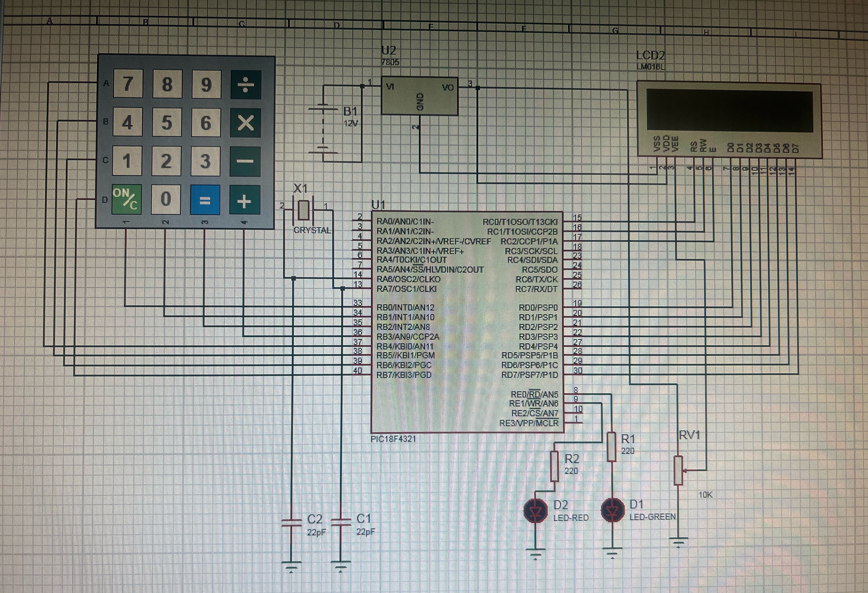868x593 pixels.
Task: Click the R1 220 resistor
Action: pyautogui.click(x=611, y=447)
